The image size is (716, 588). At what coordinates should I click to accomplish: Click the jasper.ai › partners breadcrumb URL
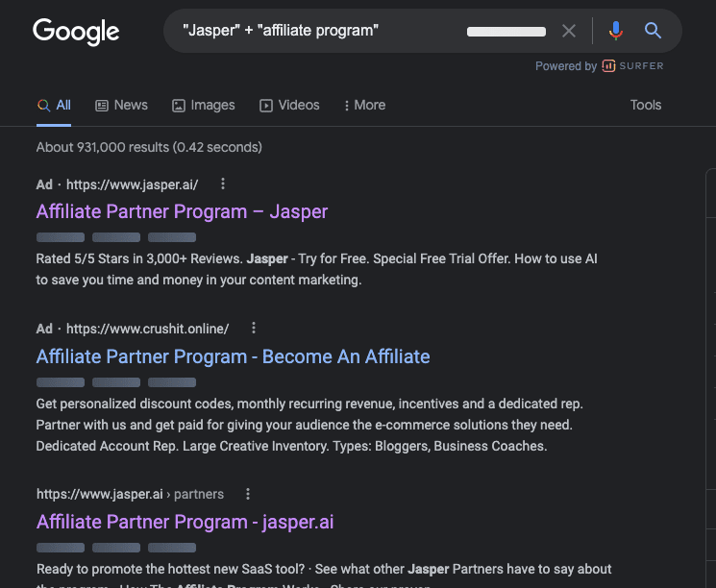click(130, 494)
